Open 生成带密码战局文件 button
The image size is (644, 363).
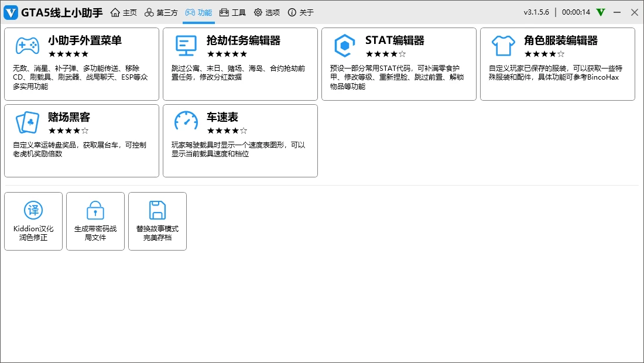coord(95,221)
